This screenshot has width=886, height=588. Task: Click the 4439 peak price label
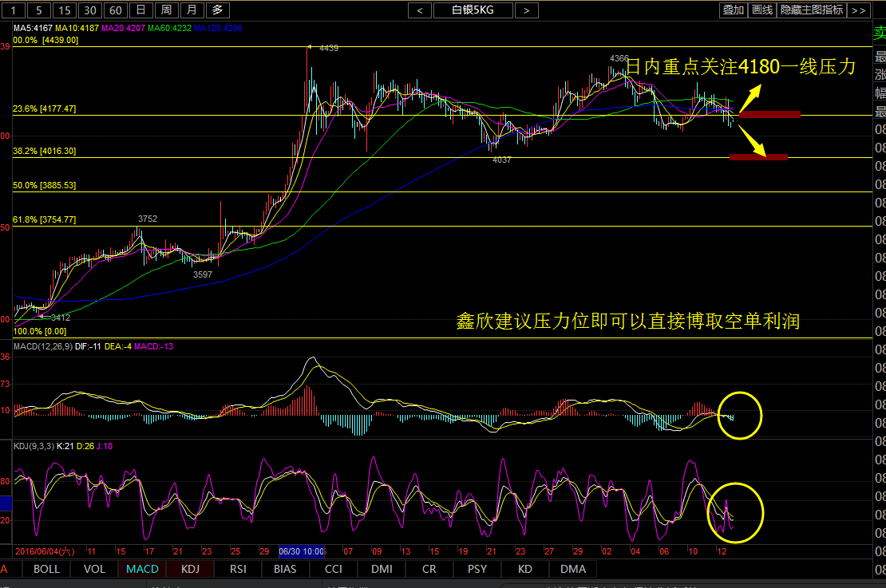tap(328, 49)
